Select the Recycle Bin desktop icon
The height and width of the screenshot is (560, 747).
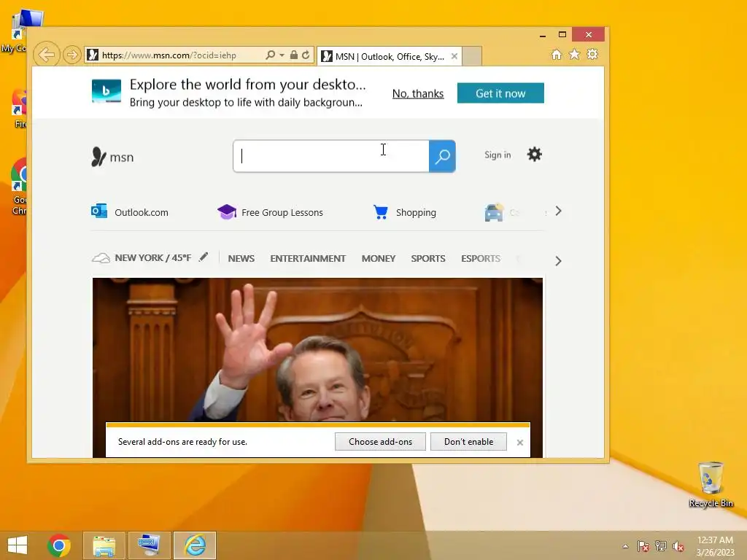pyautogui.click(x=711, y=484)
